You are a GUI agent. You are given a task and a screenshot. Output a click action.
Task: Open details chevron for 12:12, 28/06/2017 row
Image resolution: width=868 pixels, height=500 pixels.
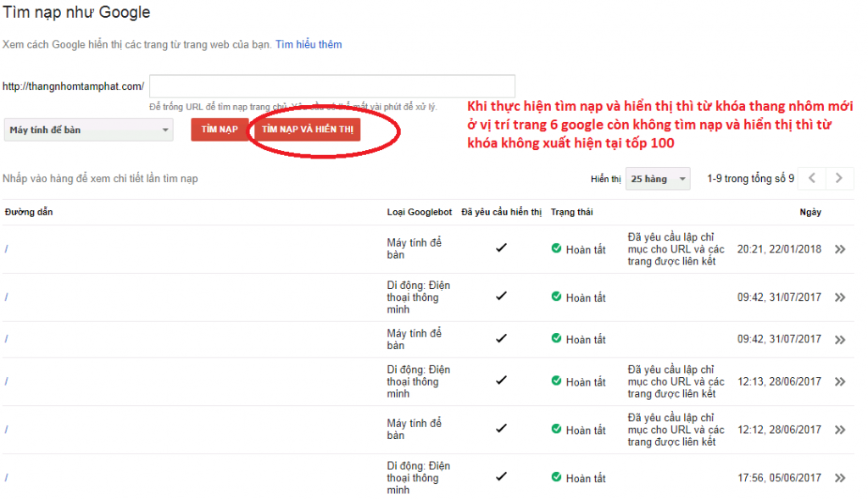click(x=840, y=430)
